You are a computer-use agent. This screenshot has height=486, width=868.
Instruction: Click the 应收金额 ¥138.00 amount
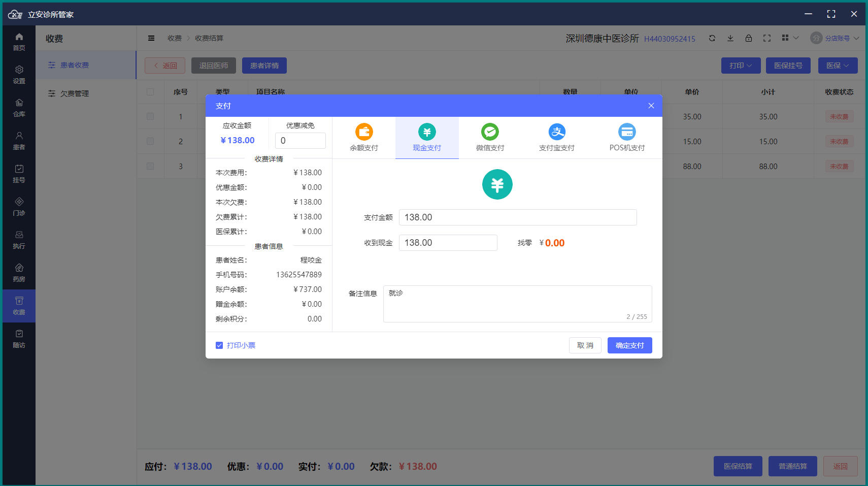coord(238,140)
